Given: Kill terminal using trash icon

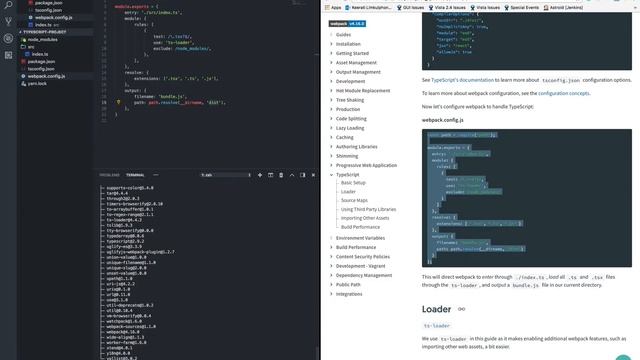Looking at the screenshot, I should pyautogui.click(x=281, y=175).
